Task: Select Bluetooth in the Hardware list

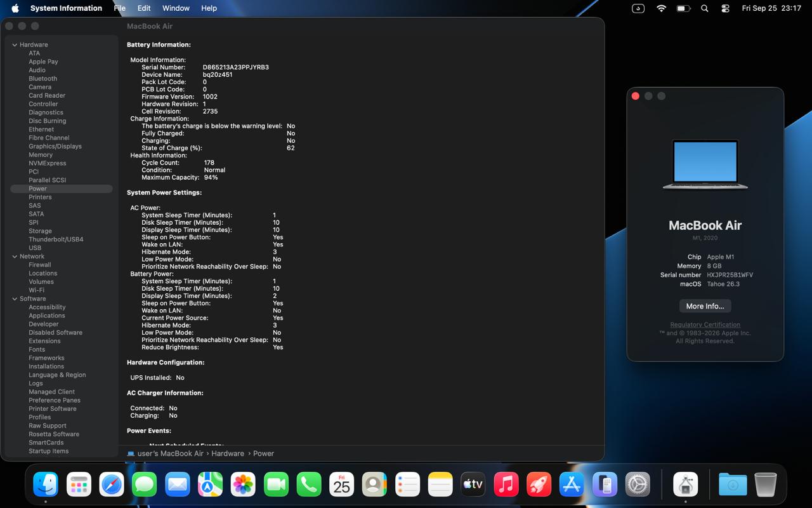Action: point(43,79)
